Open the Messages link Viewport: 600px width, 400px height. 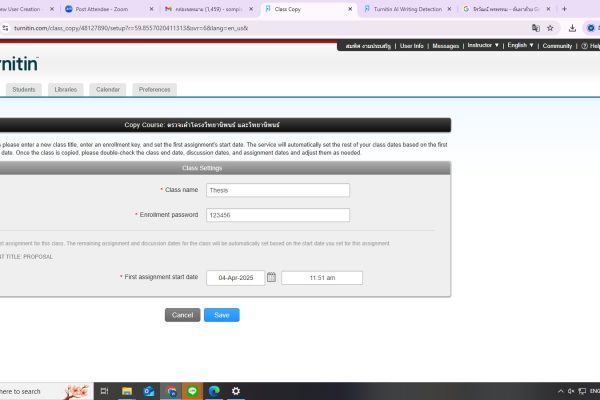pos(445,46)
